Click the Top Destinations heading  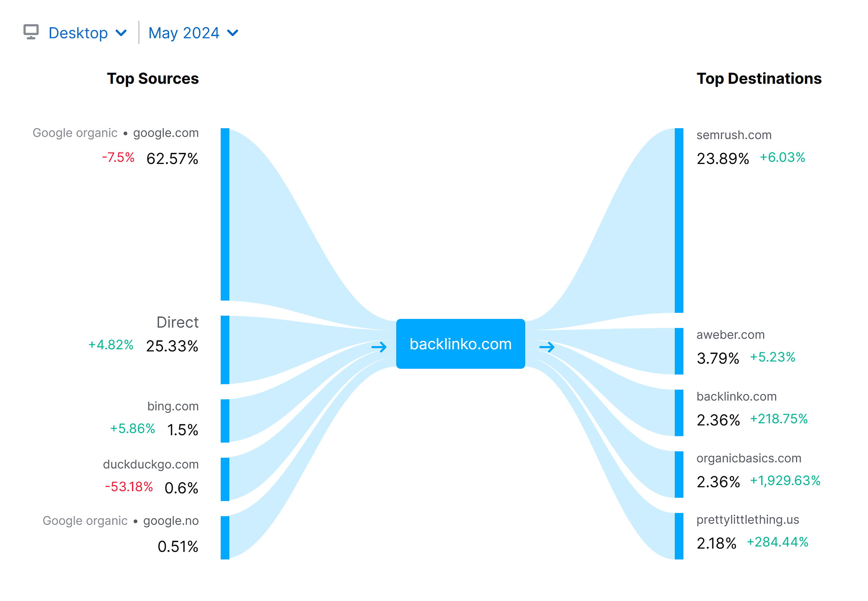759,79
